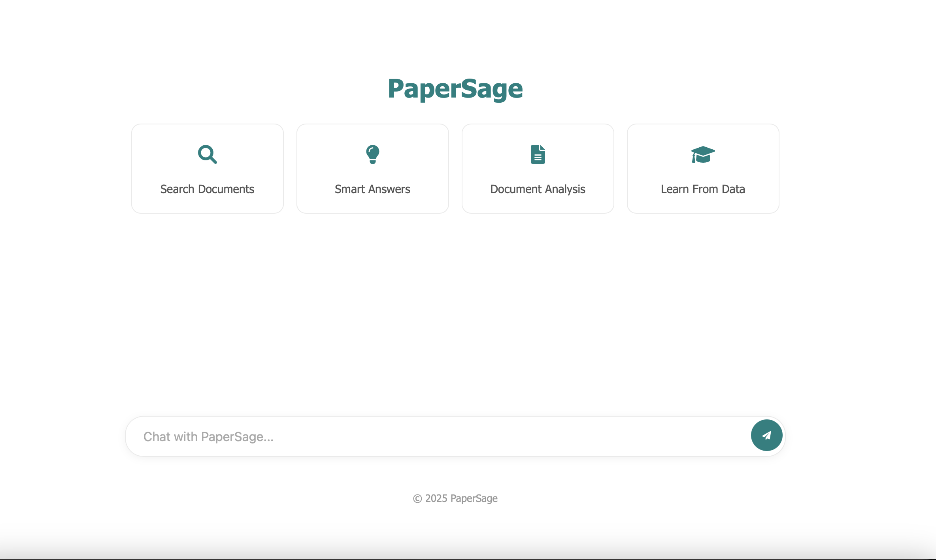
Task: Select the magnifying glass Search Documents icon
Action: [x=207, y=154]
